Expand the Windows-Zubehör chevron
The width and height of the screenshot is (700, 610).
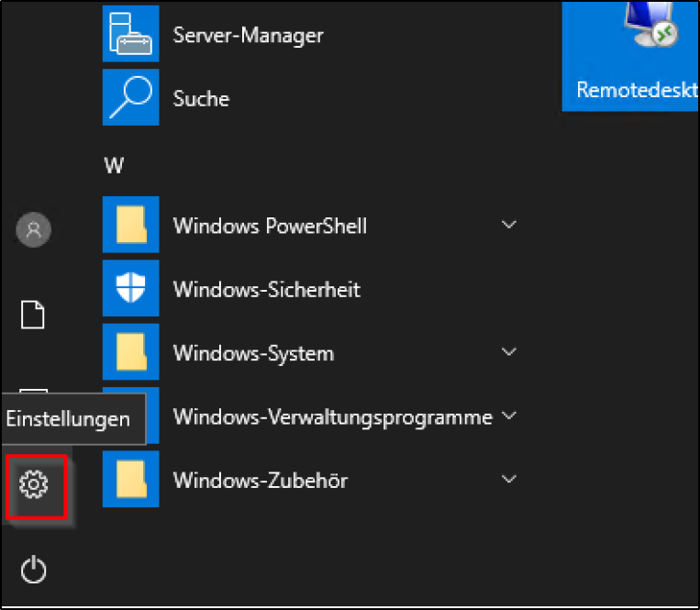click(x=509, y=479)
